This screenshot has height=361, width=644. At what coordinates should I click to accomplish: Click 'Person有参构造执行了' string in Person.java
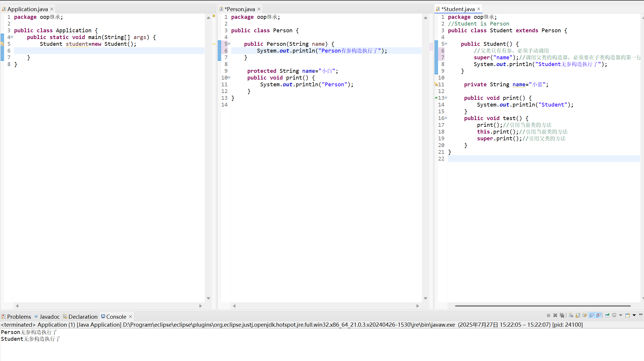[350, 51]
